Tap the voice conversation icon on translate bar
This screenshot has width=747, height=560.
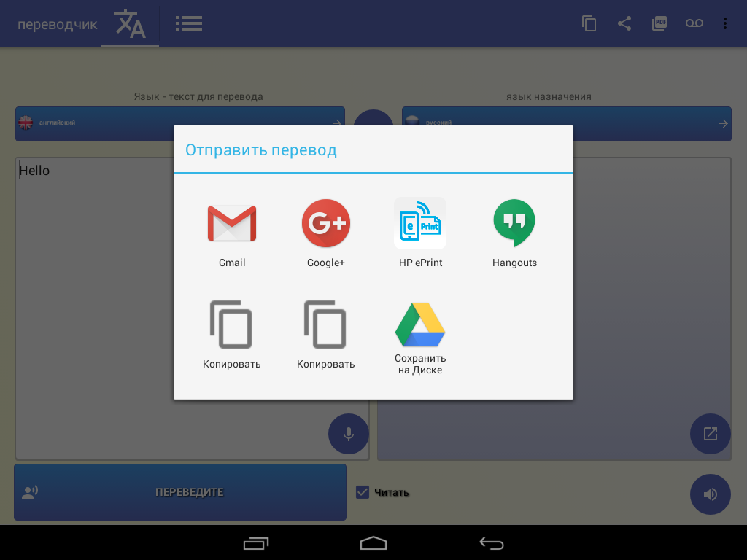tap(30, 492)
